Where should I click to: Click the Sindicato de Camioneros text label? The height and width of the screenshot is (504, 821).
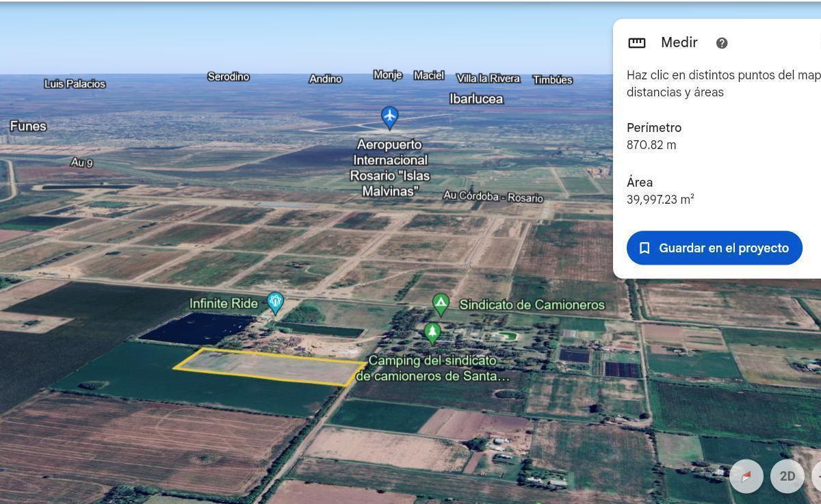point(532,304)
